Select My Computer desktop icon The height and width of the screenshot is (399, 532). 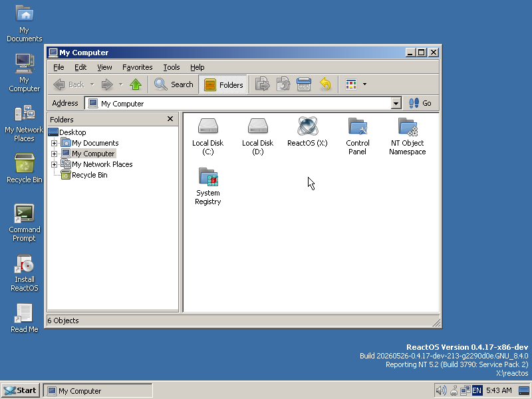pos(25,73)
